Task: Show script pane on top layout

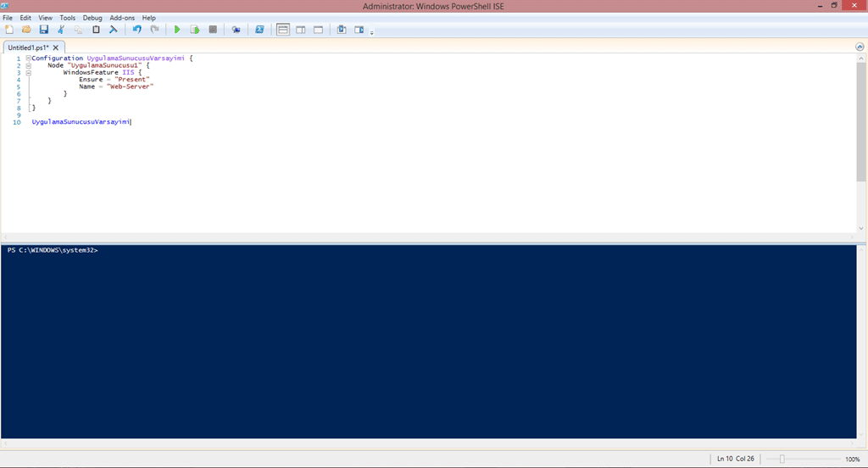Action: coord(283,30)
